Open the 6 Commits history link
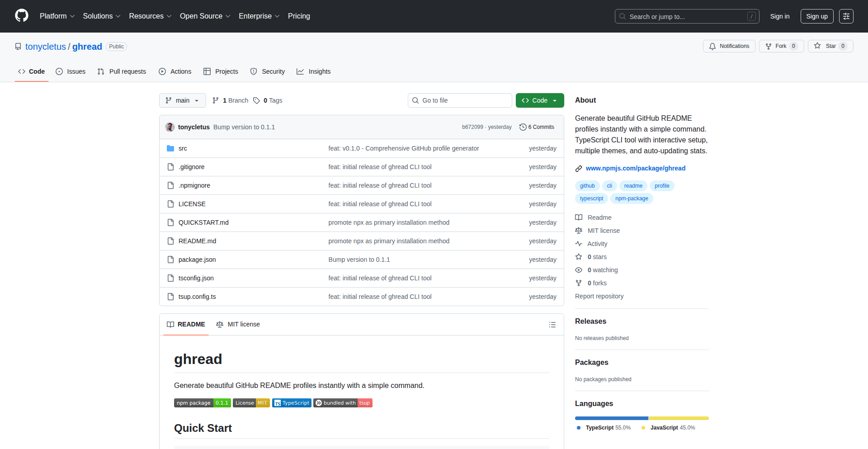 [537, 127]
